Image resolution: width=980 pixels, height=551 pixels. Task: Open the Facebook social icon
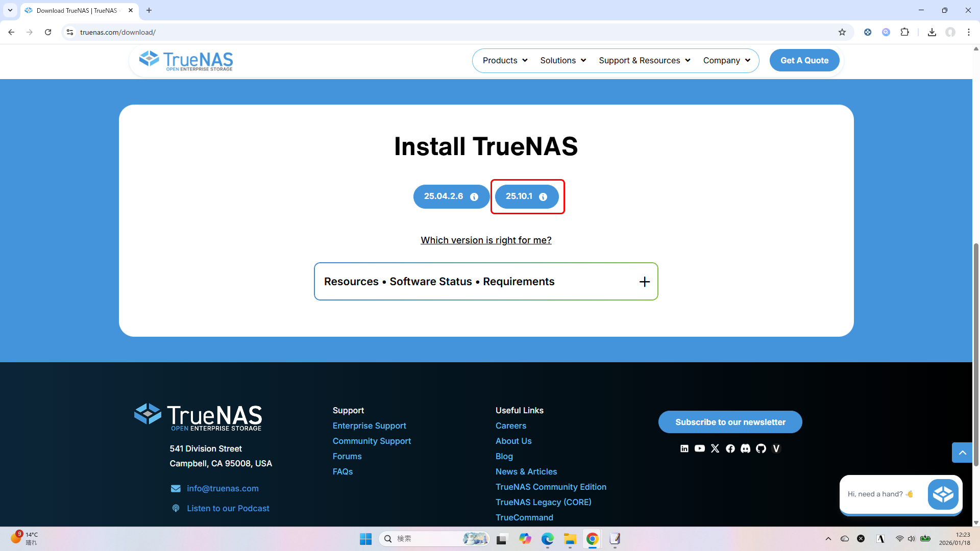click(x=730, y=448)
